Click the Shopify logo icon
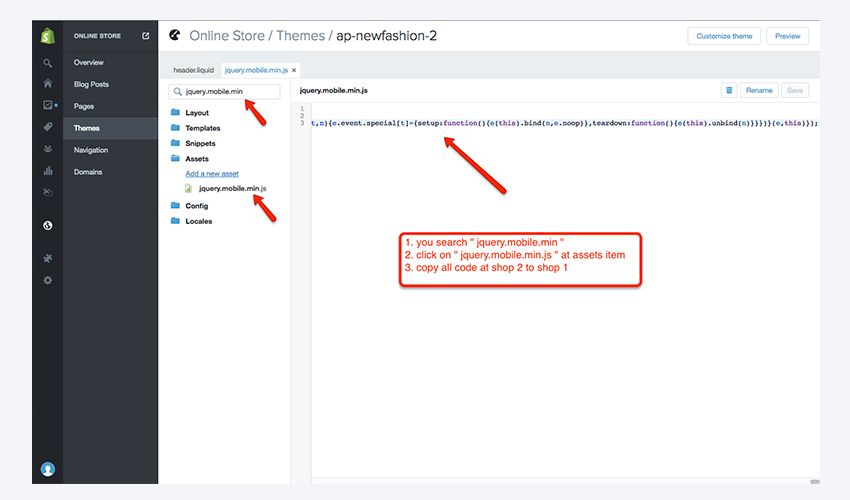 tap(48, 36)
